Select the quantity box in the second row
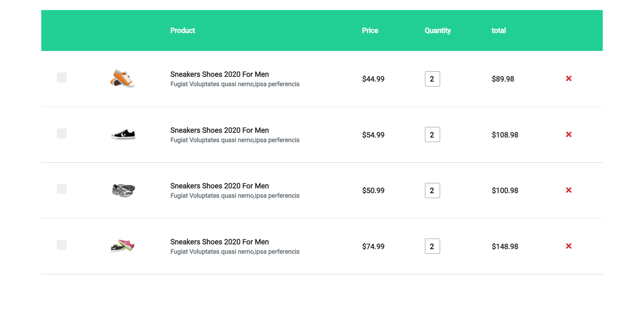Viewport: 644px width, 316px height. 432,134
